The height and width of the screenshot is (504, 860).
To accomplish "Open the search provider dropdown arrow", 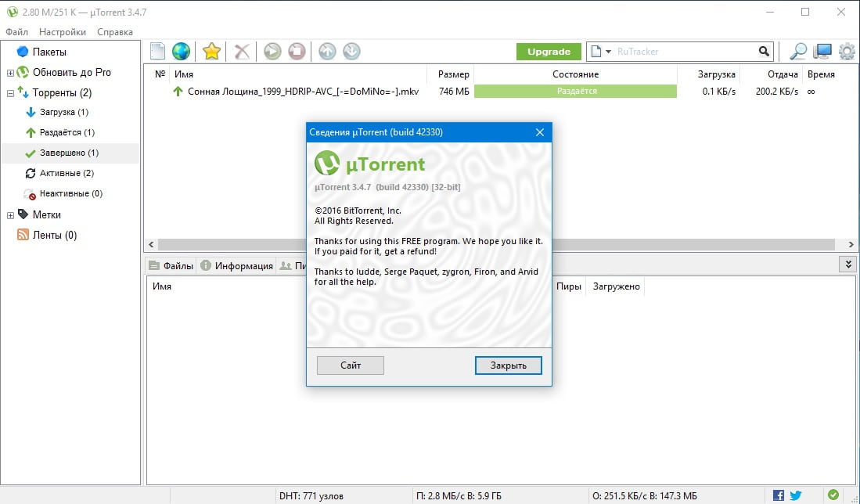I will tap(607, 52).
